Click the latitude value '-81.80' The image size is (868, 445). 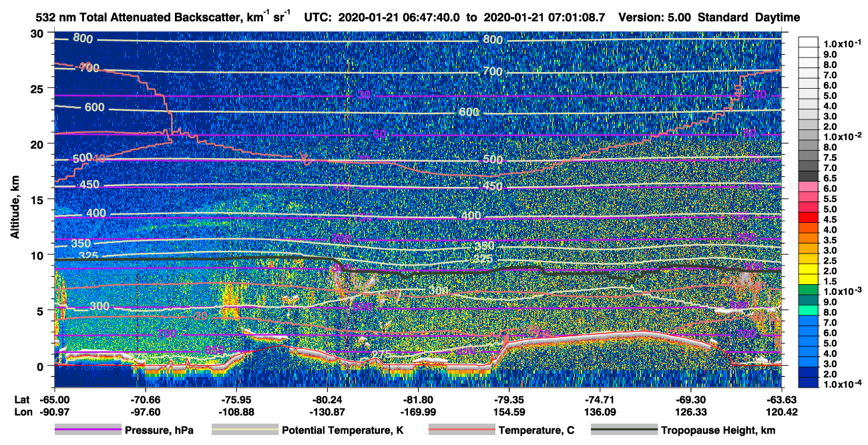pyautogui.click(x=418, y=399)
